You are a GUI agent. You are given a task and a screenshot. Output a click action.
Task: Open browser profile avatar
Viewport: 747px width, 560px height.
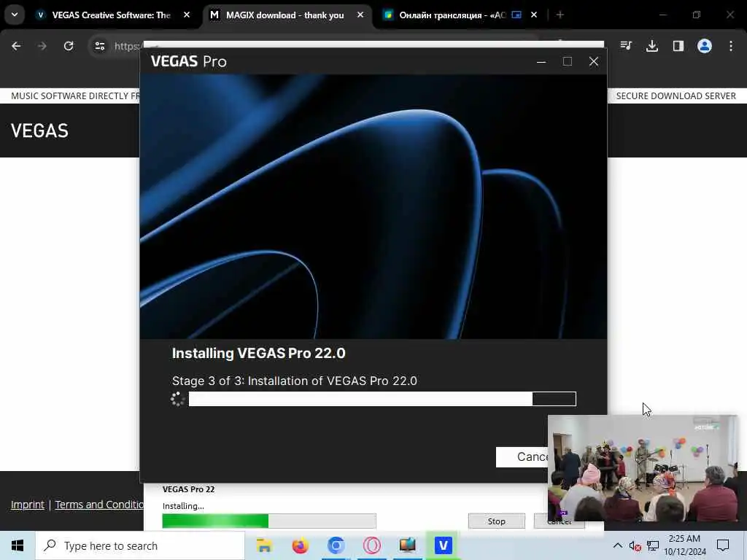705,46
